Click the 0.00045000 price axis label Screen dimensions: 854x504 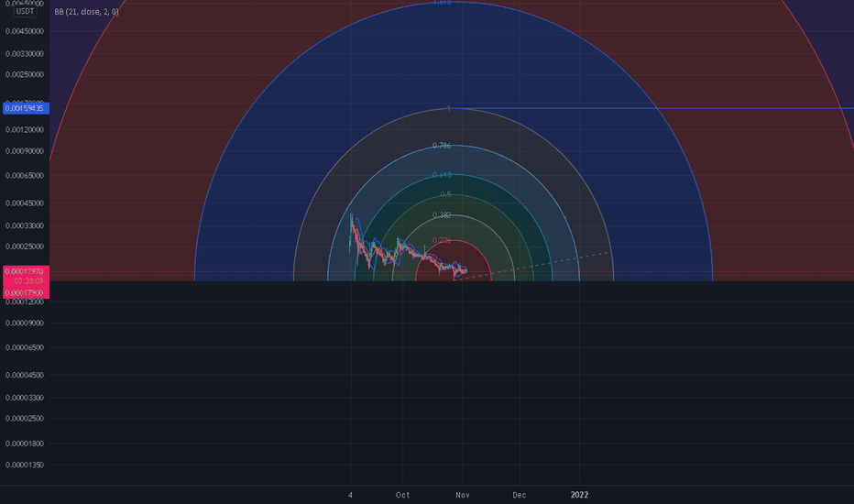tap(25, 203)
